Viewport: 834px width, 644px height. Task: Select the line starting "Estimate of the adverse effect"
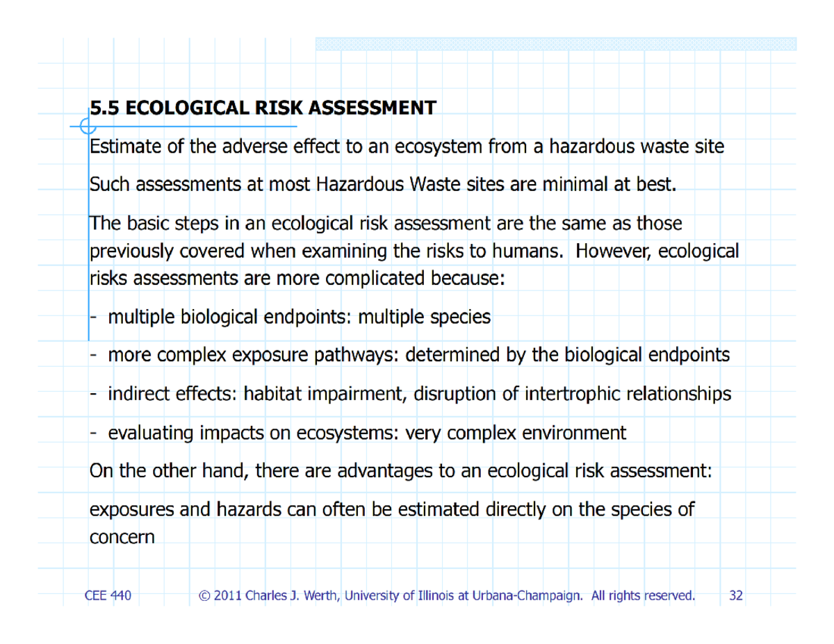click(407, 147)
